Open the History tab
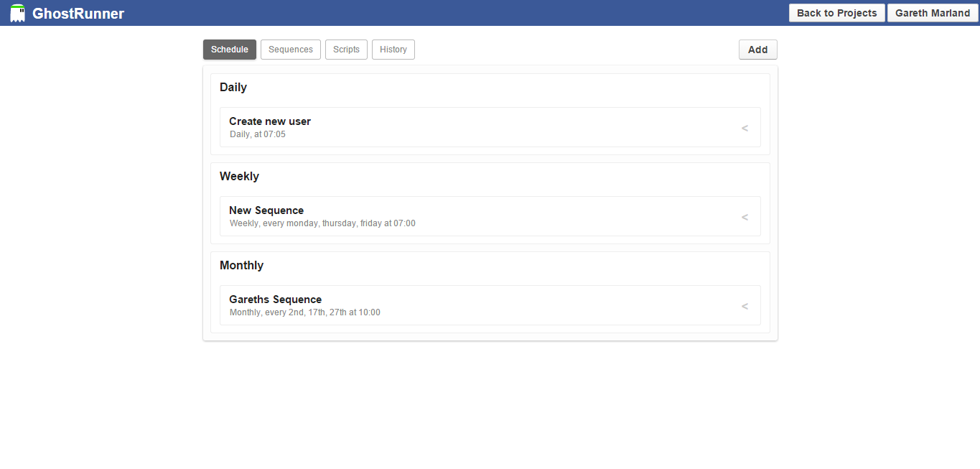 [393, 49]
